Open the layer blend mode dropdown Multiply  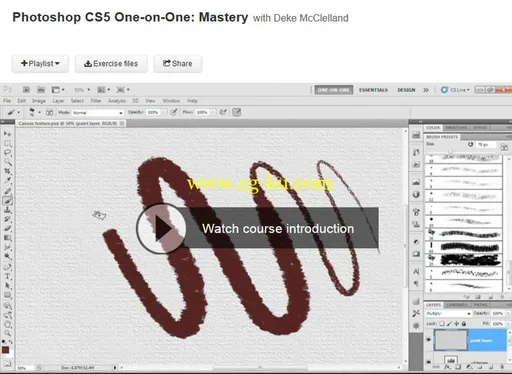click(448, 313)
